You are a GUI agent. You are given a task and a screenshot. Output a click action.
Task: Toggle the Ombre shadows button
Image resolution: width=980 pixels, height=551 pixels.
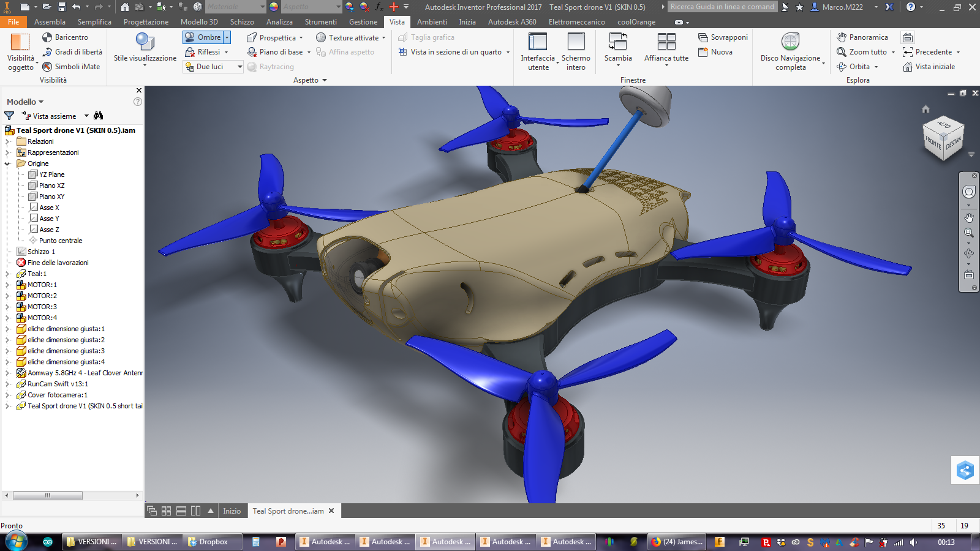203,37
